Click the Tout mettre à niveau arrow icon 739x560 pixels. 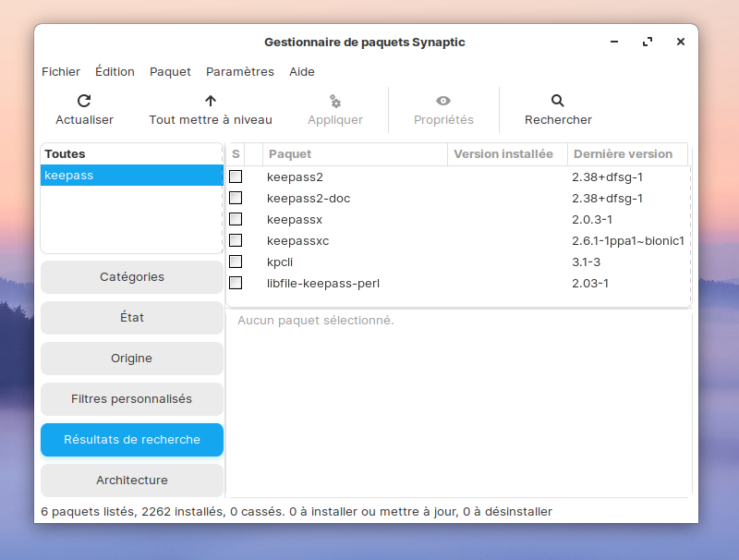[x=211, y=101]
